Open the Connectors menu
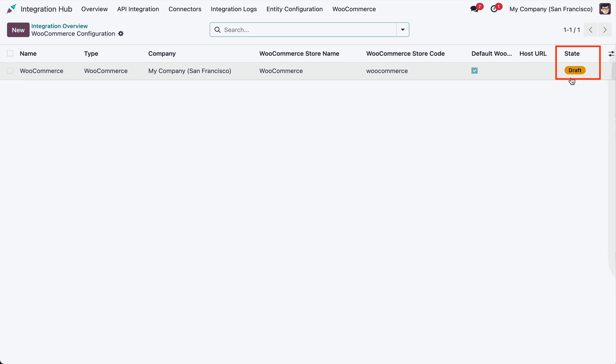 [185, 9]
